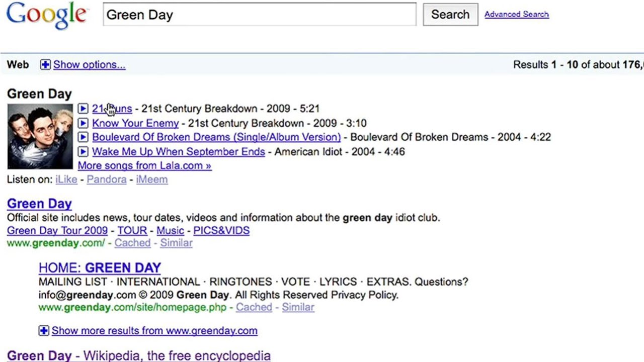Viewport: 644px width, 362px height.
Task: Listen on Pandora link
Action: tap(107, 179)
